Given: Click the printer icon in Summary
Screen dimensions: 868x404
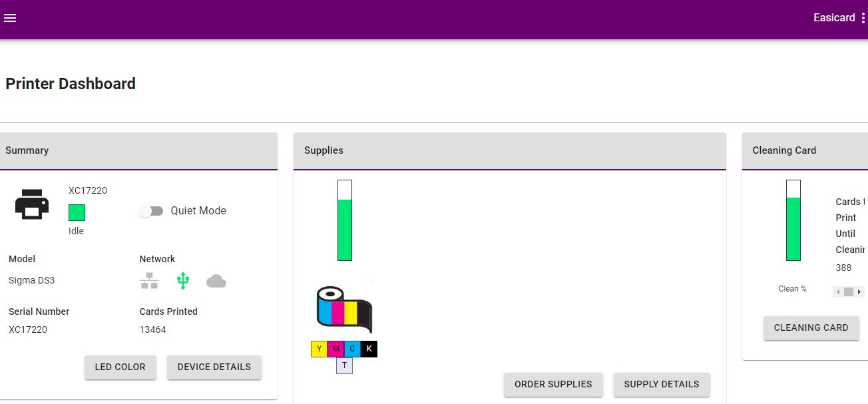Looking at the screenshot, I should pyautogui.click(x=32, y=204).
